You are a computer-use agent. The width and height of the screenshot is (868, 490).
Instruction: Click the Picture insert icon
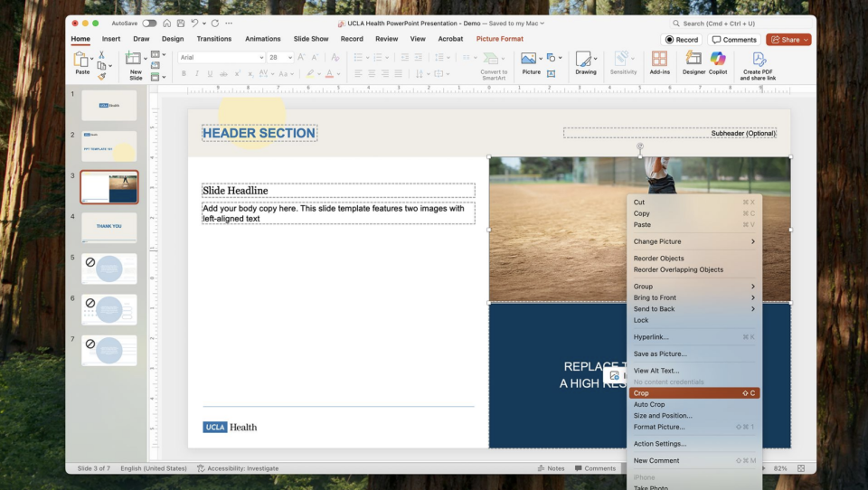528,58
